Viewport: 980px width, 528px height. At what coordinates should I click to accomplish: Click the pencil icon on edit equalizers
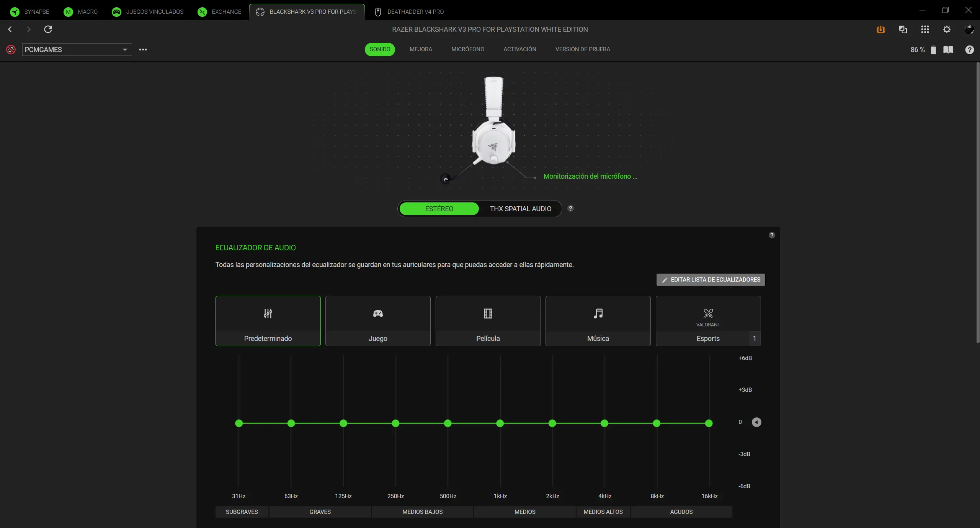pos(665,280)
